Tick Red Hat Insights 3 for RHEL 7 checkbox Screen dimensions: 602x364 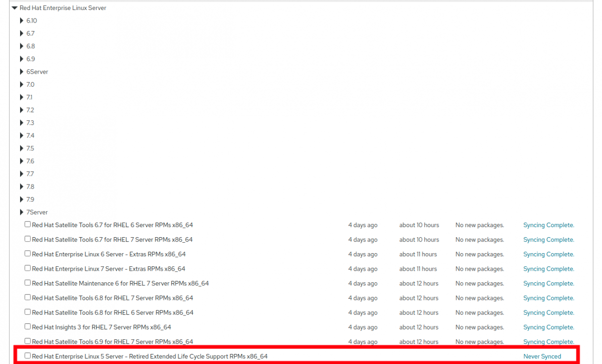[28, 327]
